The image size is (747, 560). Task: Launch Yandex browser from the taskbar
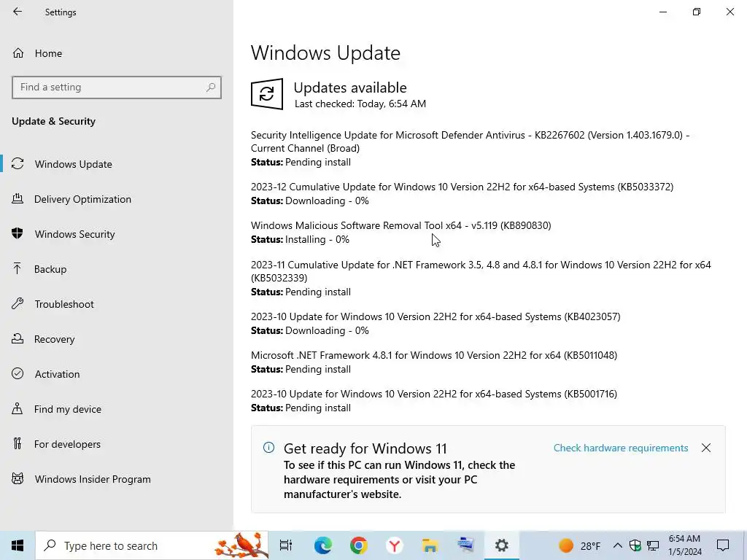[394, 545]
